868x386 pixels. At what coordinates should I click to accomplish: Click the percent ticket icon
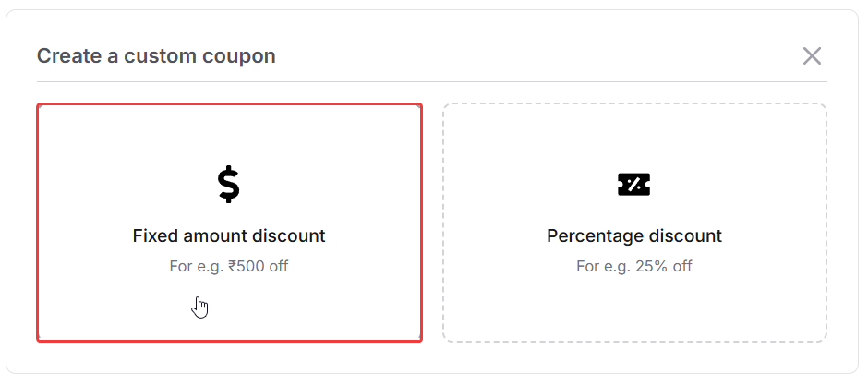tap(633, 185)
